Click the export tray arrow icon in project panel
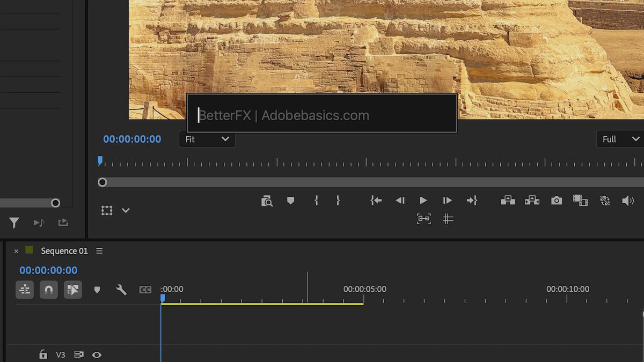Screen dimensions: 644x362 63,222
